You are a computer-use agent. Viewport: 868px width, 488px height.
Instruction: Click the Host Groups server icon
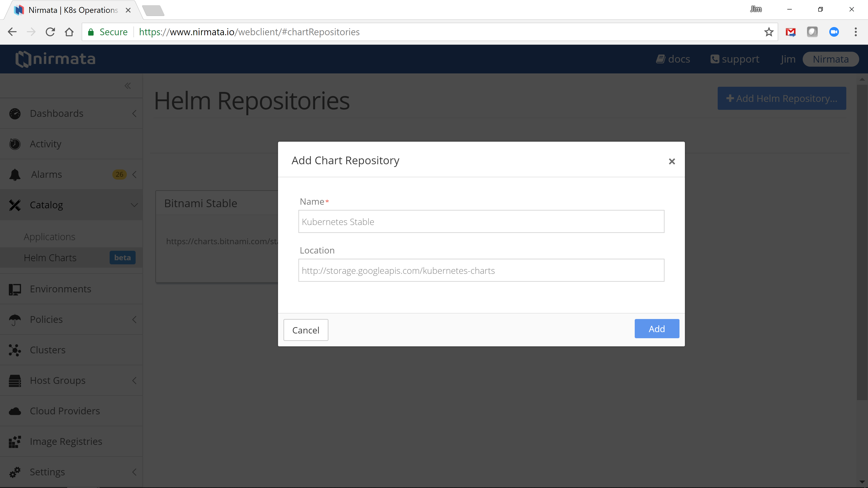pyautogui.click(x=15, y=381)
